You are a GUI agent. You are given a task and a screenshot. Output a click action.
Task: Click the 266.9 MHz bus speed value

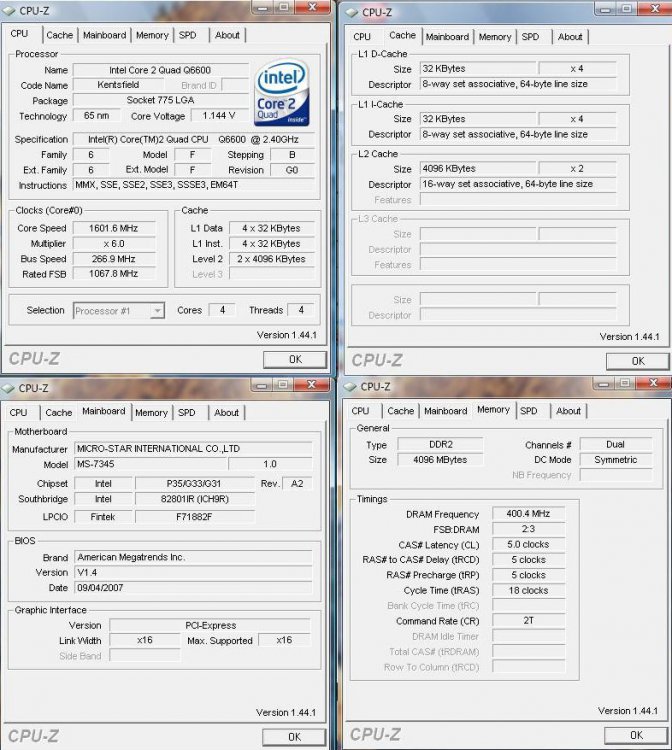pyautogui.click(x=113, y=259)
